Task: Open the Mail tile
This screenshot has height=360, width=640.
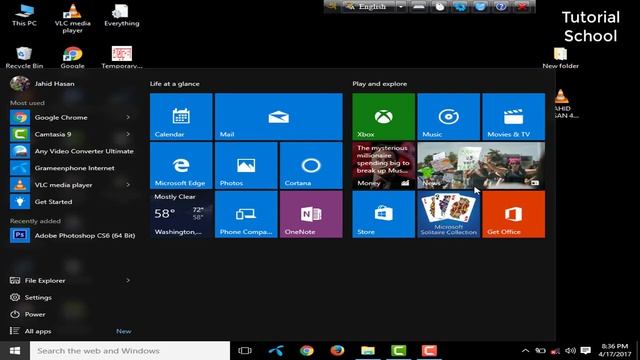Action: [x=278, y=116]
